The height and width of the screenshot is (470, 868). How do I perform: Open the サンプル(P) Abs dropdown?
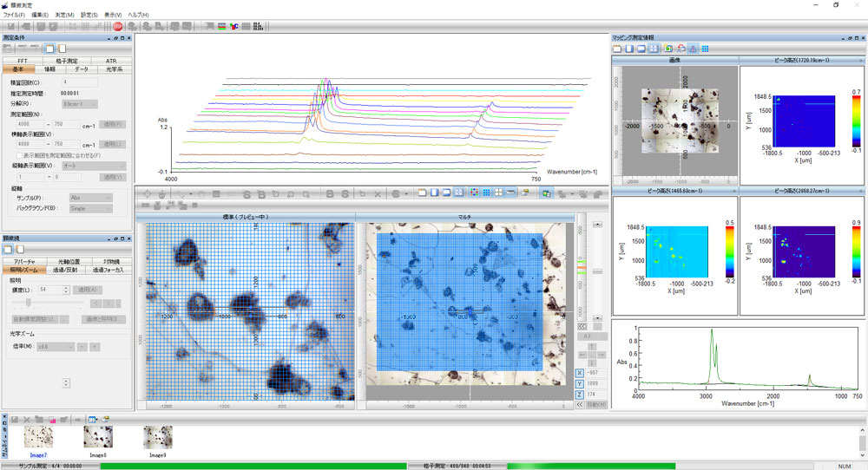pos(90,198)
